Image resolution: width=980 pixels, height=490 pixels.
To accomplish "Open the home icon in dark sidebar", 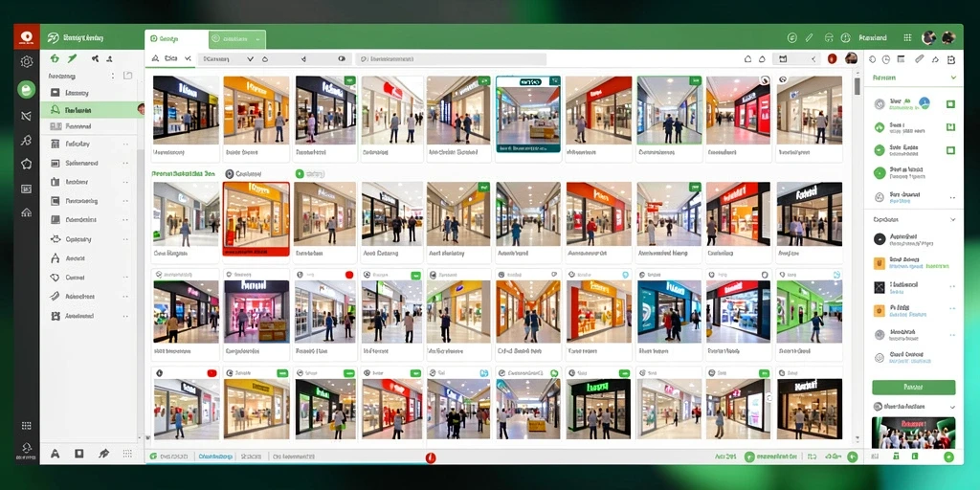I will click(26, 212).
